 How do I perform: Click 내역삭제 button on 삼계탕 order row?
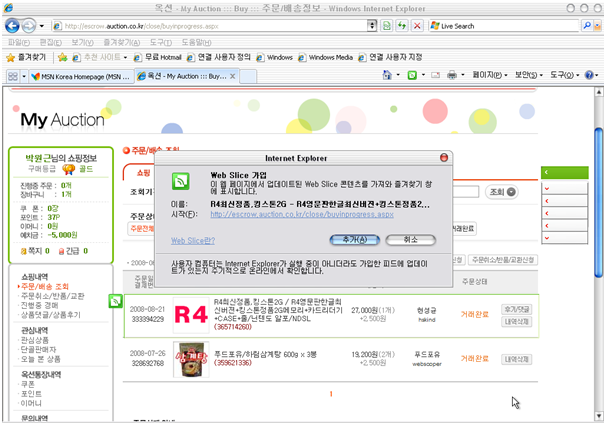tap(517, 359)
